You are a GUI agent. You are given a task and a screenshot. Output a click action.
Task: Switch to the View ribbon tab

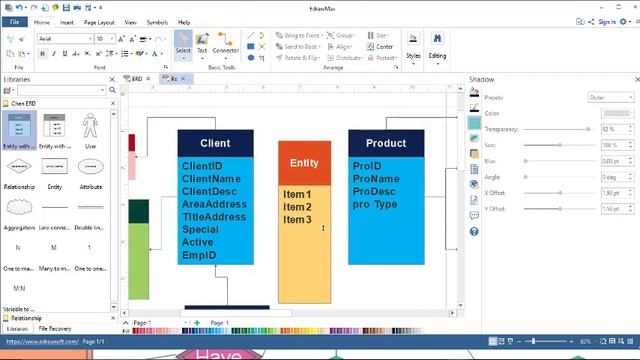coord(130,22)
